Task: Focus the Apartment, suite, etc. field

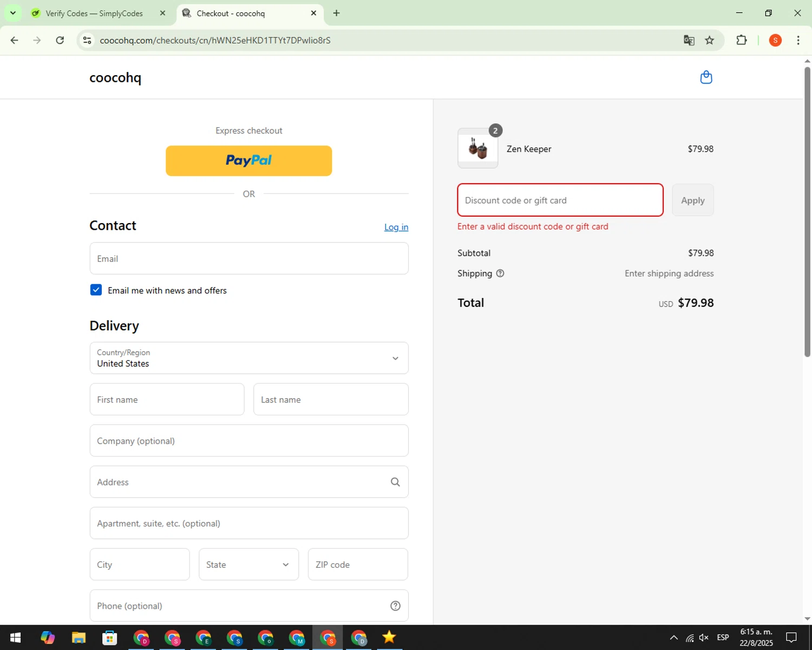Action: pyautogui.click(x=249, y=523)
